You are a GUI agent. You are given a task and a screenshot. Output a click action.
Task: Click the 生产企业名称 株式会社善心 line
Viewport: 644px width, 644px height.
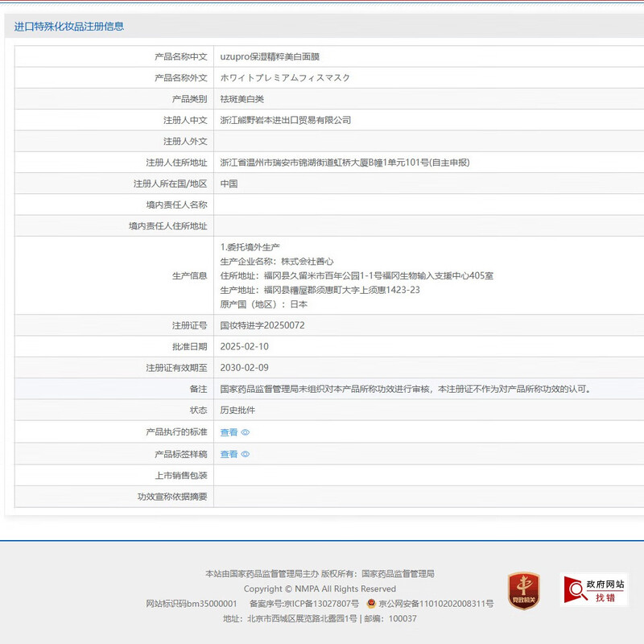[x=277, y=262]
